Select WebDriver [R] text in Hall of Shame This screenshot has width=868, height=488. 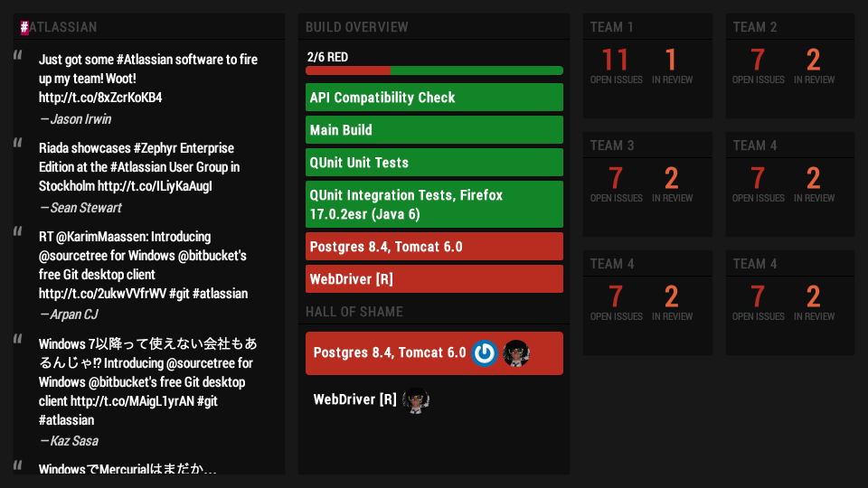tap(354, 399)
